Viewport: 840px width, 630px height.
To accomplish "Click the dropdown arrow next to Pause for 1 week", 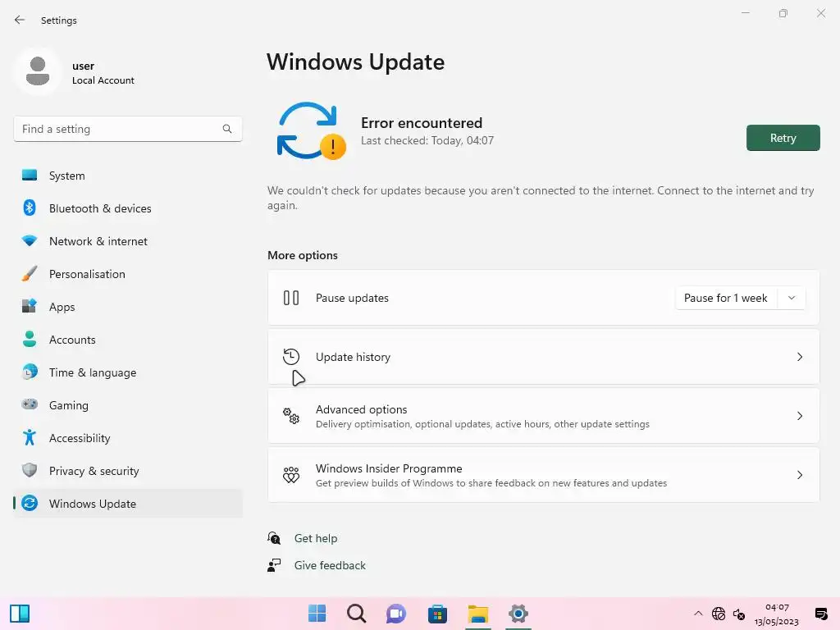I will click(x=792, y=298).
